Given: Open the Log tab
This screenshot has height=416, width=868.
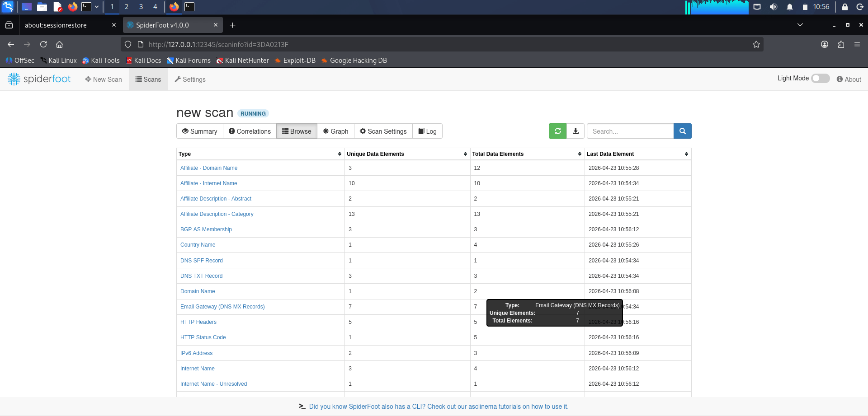Looking at the screenshot, I should [427, 131].
